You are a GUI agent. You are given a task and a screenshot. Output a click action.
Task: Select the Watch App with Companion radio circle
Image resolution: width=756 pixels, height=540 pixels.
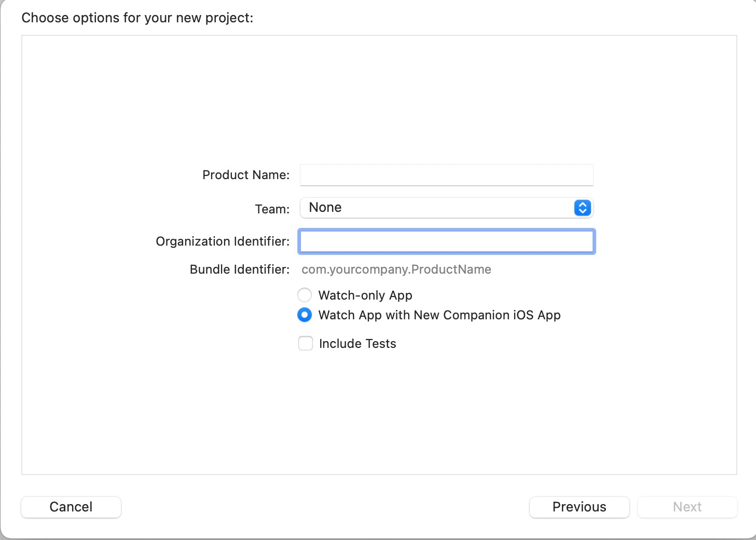[x=305, y=315]
